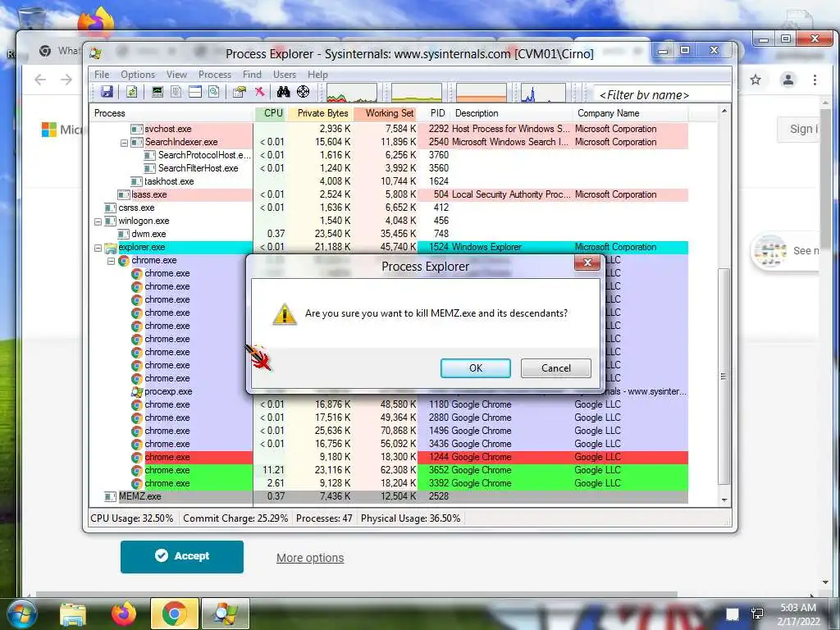Select the green chrome.exe row with PID 3652

coord(389,470)
